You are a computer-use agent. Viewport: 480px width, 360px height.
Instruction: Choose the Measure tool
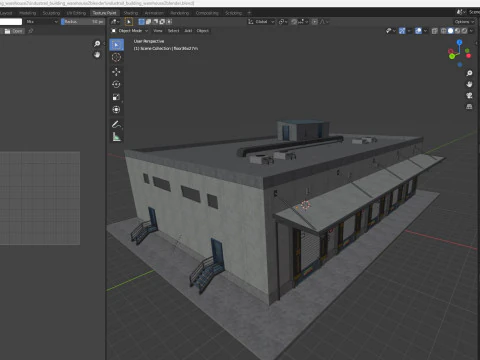point(116,137)
